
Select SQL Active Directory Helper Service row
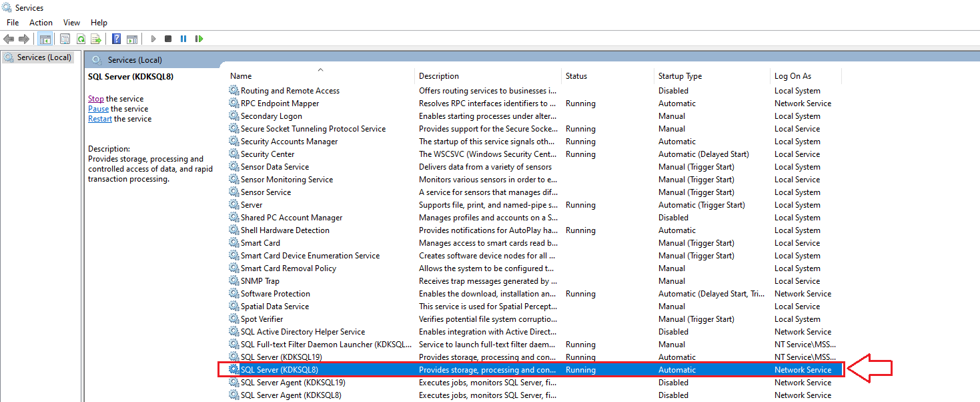(x=535, y=331)
